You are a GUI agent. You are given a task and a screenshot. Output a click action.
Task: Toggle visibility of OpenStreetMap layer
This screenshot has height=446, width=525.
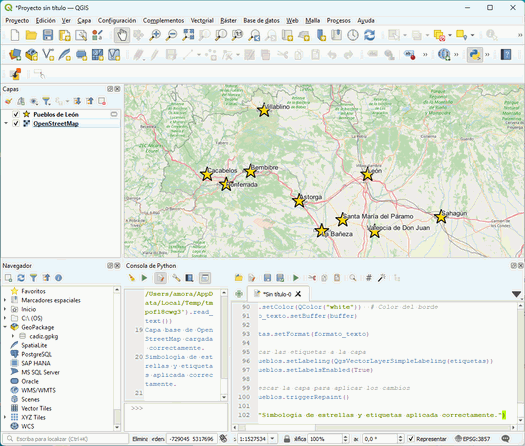[16, 124]
